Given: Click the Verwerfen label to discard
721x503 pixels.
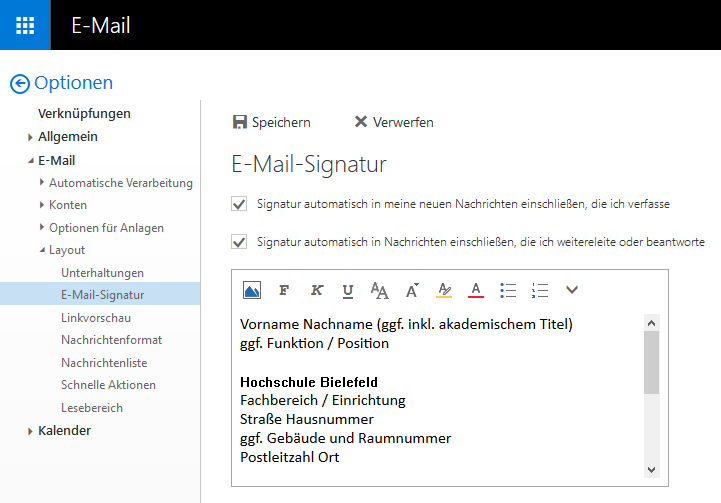Looking at the screenshot, I should 403,122.
